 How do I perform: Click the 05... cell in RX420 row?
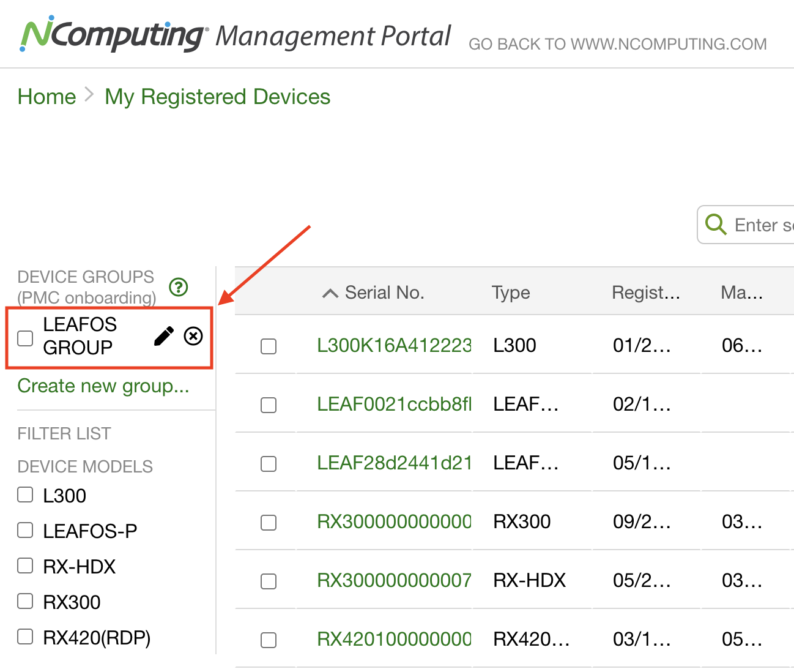click(x=742, y=639)
